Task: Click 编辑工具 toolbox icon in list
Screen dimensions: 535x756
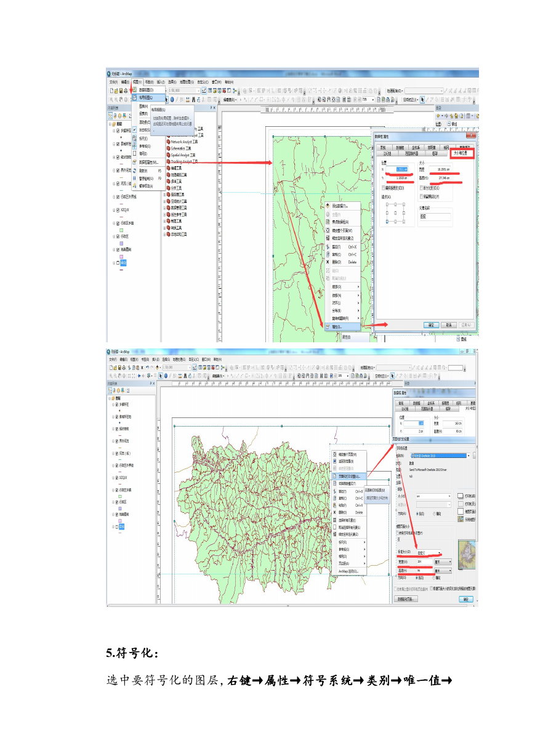Action: click(169, 169)
